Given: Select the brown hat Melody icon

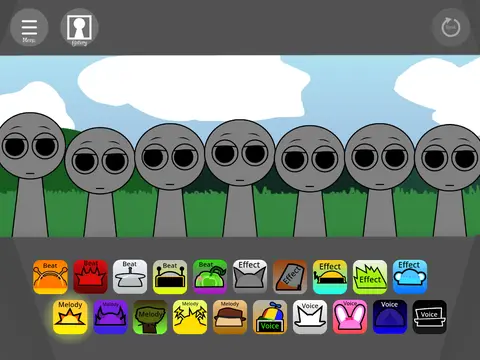Looking at the screenshot, I should point(230,317).
